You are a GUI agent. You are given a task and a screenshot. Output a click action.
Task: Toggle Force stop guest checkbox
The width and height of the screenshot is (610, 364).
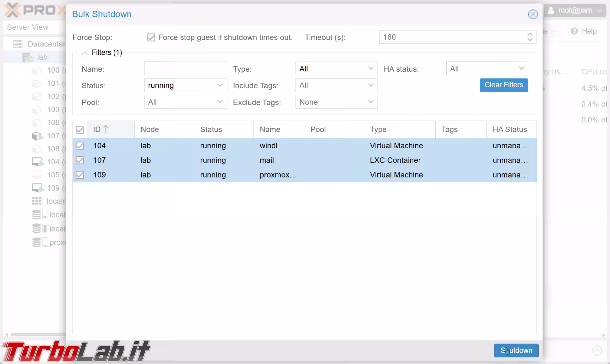(x=151, y=37)
